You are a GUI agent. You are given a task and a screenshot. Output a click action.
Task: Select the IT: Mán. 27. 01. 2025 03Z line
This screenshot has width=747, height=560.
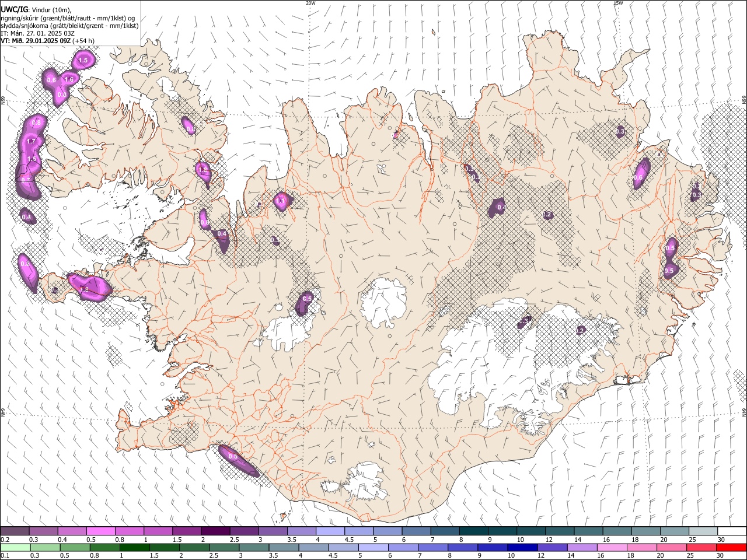point(37,33)
